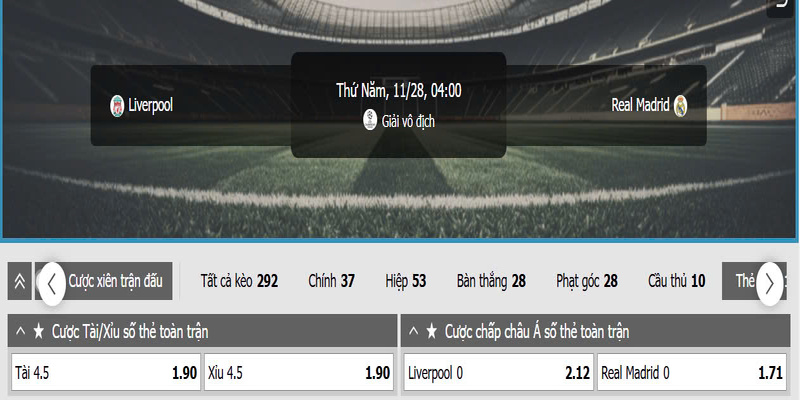This screenshot has width=800, height=400.
Task: Pick Liverpool 0 handicap at 2.12
Action: [x=498, y=373]
